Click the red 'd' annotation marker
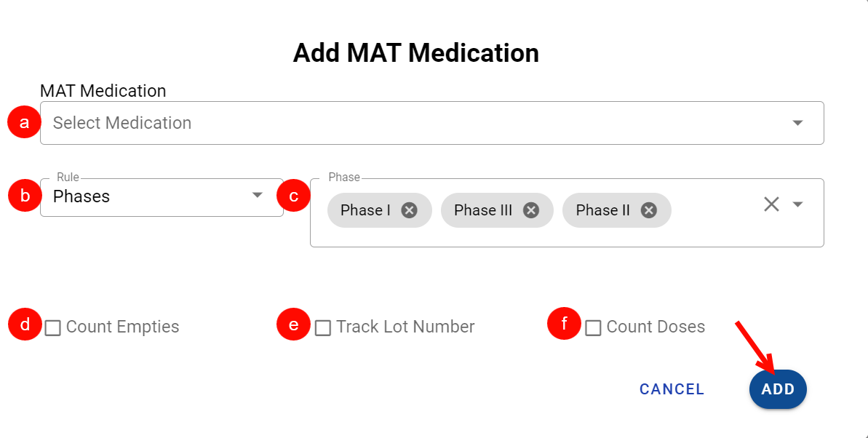Image resolution: width=868 pixels, height=438 pixels. (x=25, y=324)
